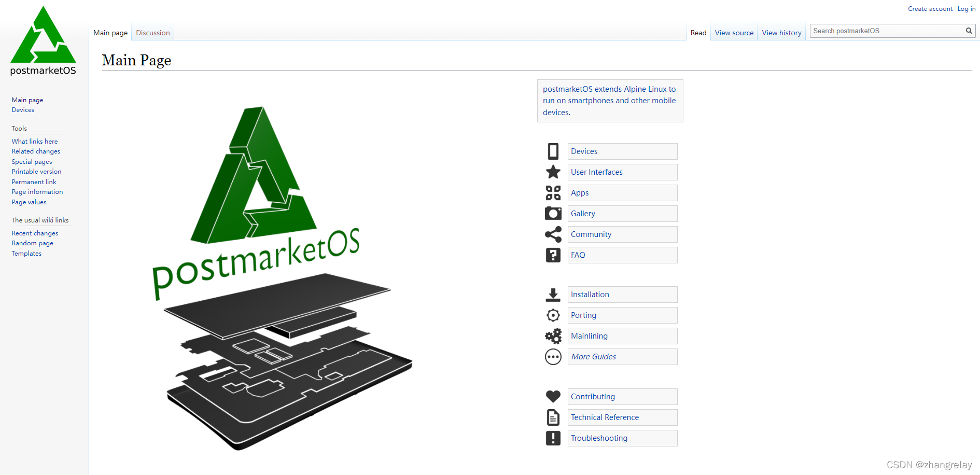The image size is (980, 475).
Task: Open the Apps link
Action: [x=580, y=193]
